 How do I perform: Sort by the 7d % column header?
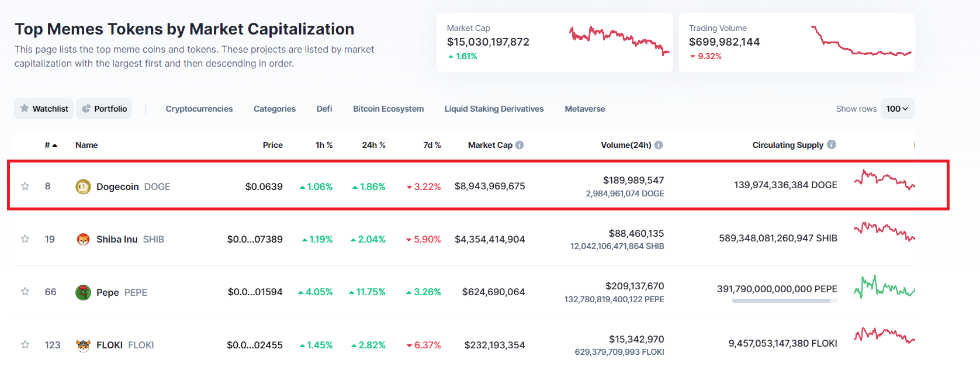click(x=432, y=145)
